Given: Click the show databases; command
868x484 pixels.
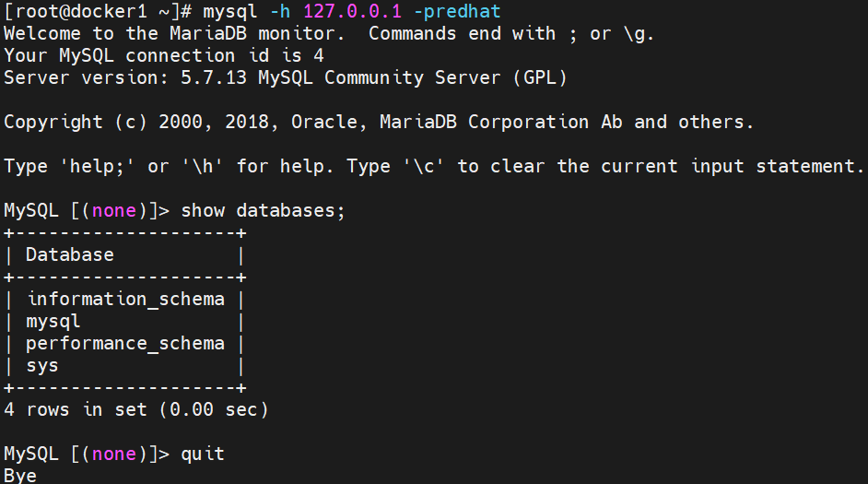Looking at the screenshot, I should pos(263,210).
